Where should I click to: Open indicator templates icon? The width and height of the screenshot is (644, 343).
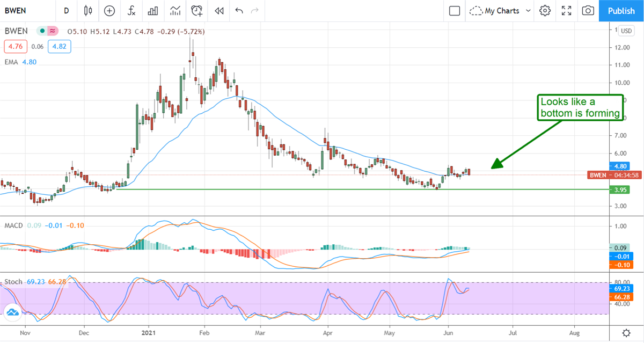[x=175, y=11]
